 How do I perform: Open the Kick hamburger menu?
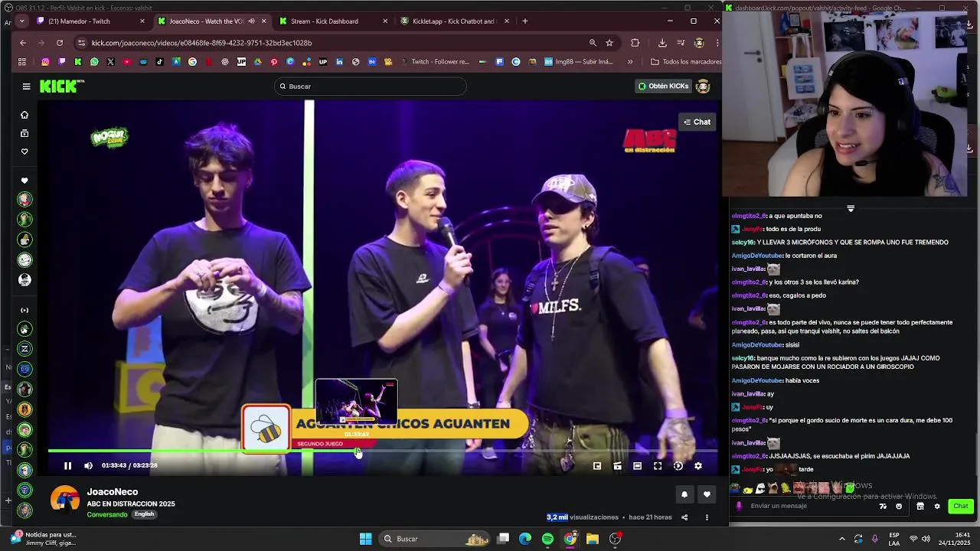click(26, 86)
